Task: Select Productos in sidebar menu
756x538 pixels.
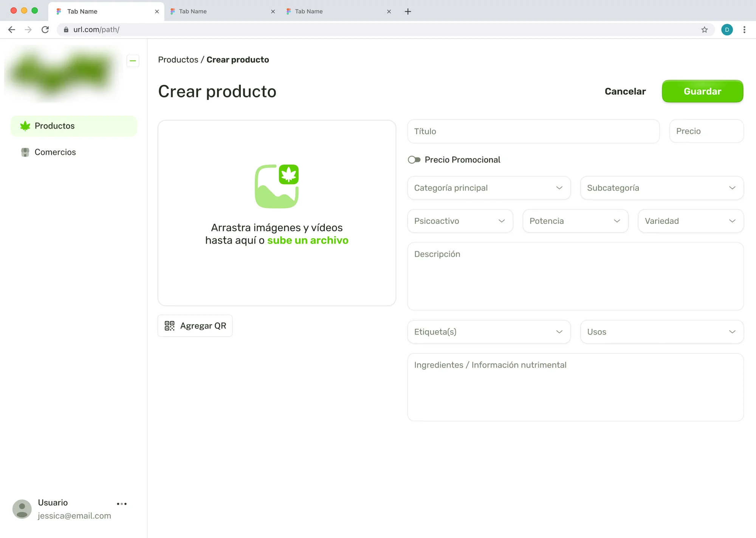Action: pos(74,126)
